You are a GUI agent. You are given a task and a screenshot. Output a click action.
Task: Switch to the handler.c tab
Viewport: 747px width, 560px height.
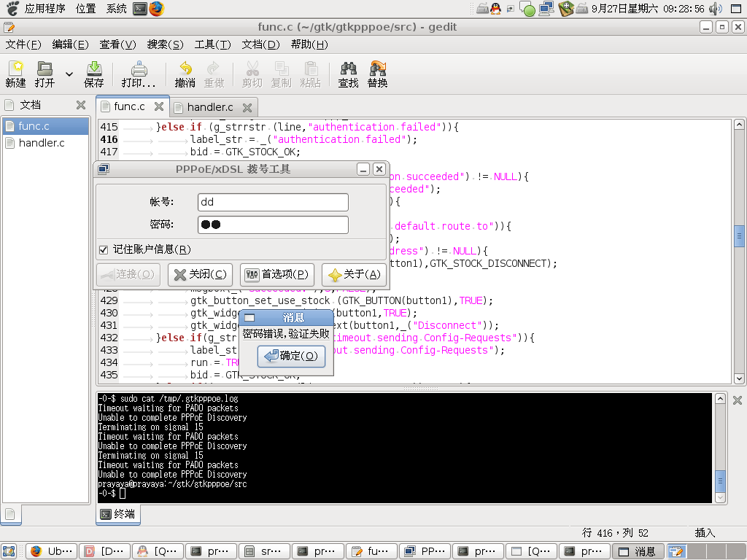pos(210,107)
